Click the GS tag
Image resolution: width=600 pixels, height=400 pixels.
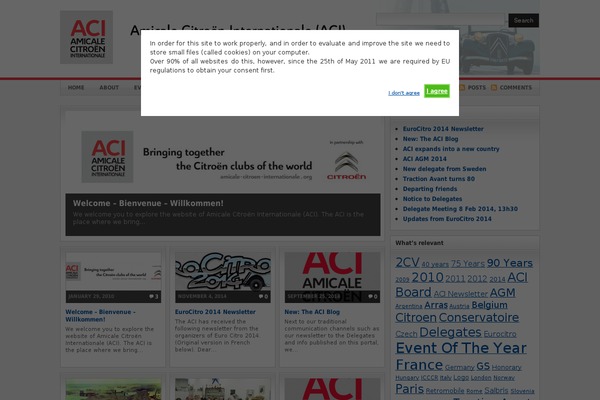(483, 366)
